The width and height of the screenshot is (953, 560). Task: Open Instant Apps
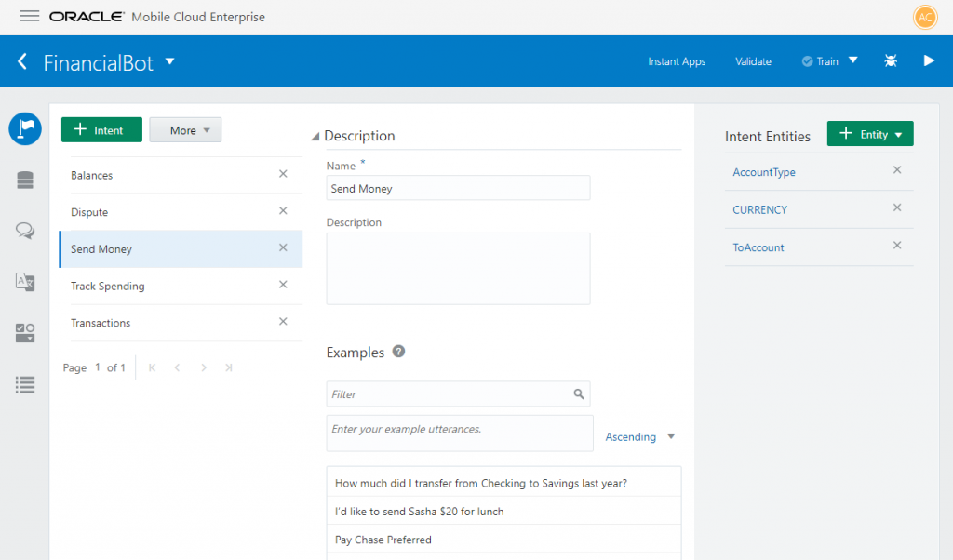tap(677, 61)
